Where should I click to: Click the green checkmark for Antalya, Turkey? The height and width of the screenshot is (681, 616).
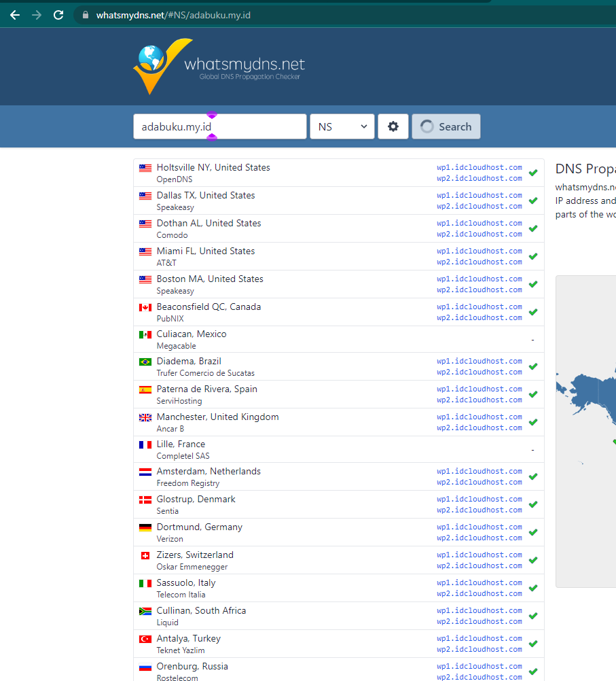coord(533,644)
